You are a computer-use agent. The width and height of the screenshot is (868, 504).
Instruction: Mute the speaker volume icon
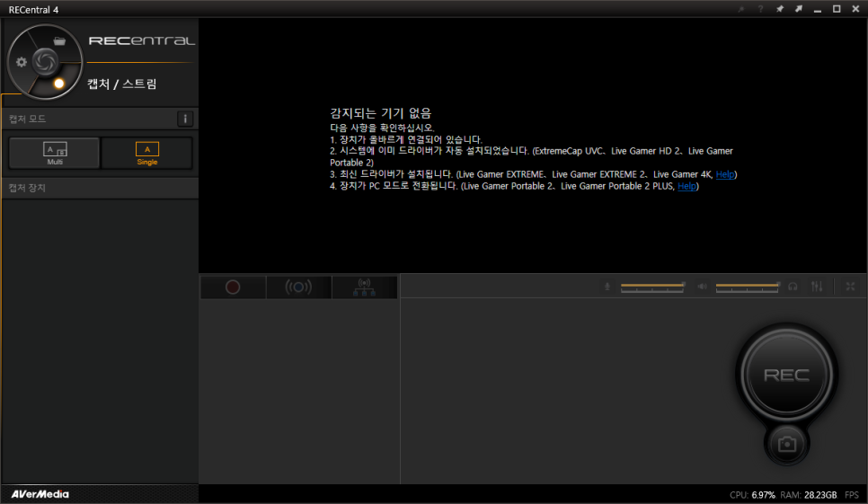[x=702, y=286]
